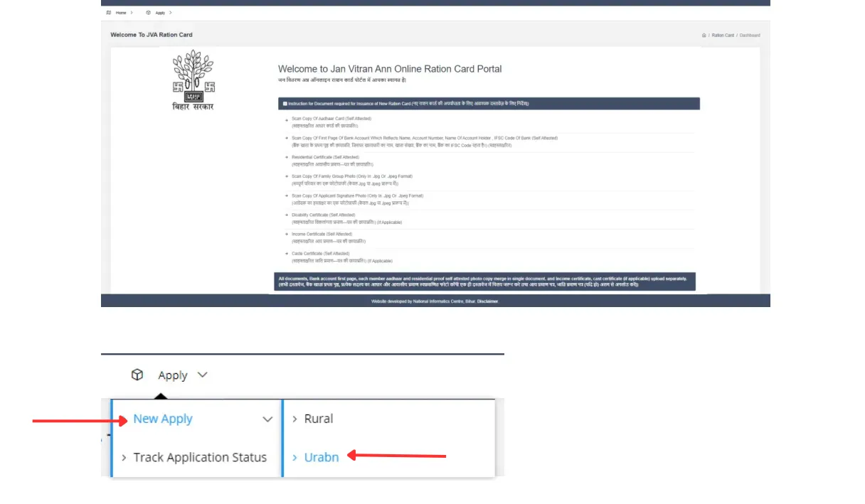Click the Home icon in top navigation bar
Image resolution: width=865 pixels, height=504 pixels.
coord(108,13)
